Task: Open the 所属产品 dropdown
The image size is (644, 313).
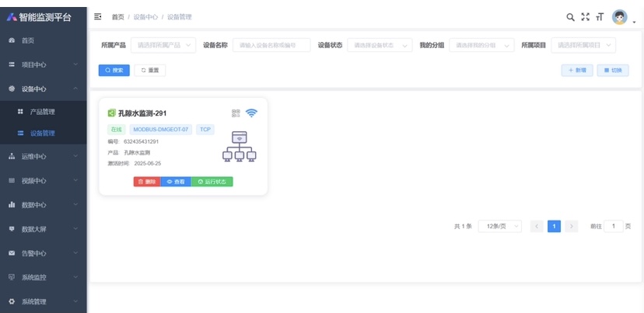Action: pos(163,45)
